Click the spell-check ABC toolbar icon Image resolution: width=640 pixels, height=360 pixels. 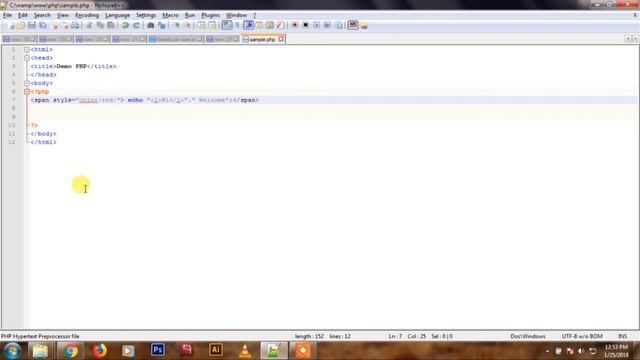pyautogui.click(x=353, y=25)
